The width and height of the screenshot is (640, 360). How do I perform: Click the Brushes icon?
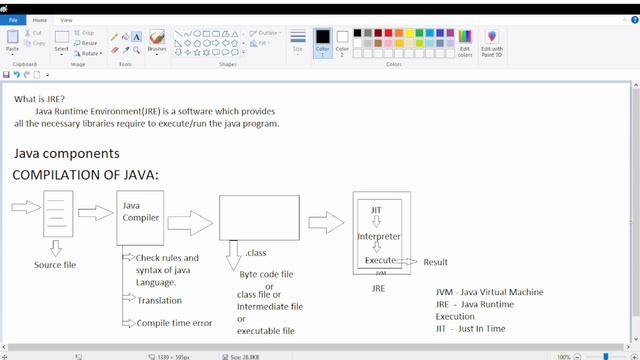157,37
